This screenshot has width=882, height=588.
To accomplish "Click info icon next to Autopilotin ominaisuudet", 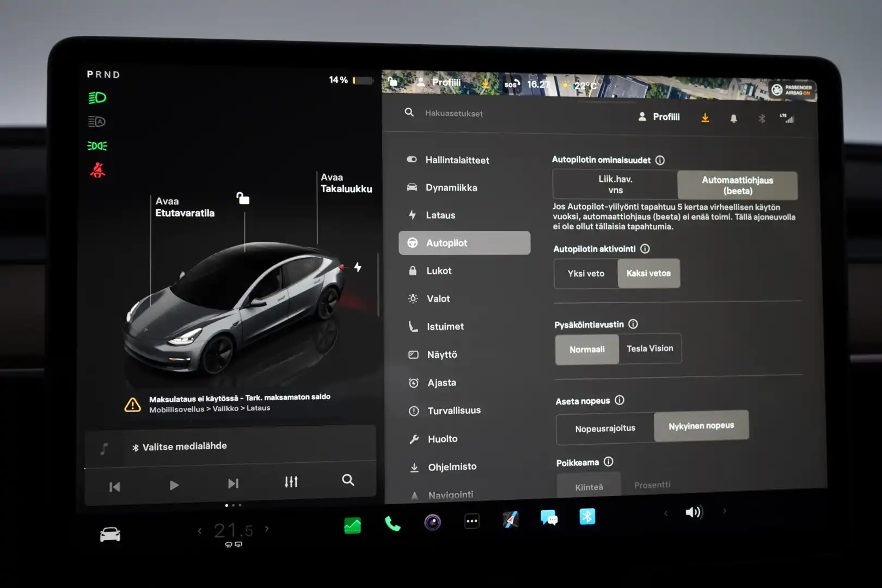I will (x=660, y=160).
